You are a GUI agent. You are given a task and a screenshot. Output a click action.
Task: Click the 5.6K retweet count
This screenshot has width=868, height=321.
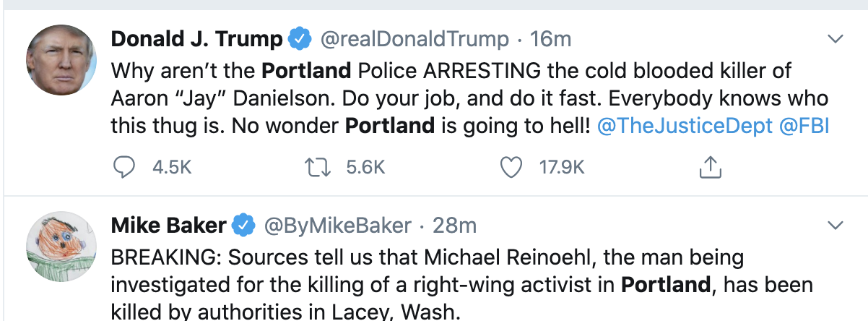366,168
